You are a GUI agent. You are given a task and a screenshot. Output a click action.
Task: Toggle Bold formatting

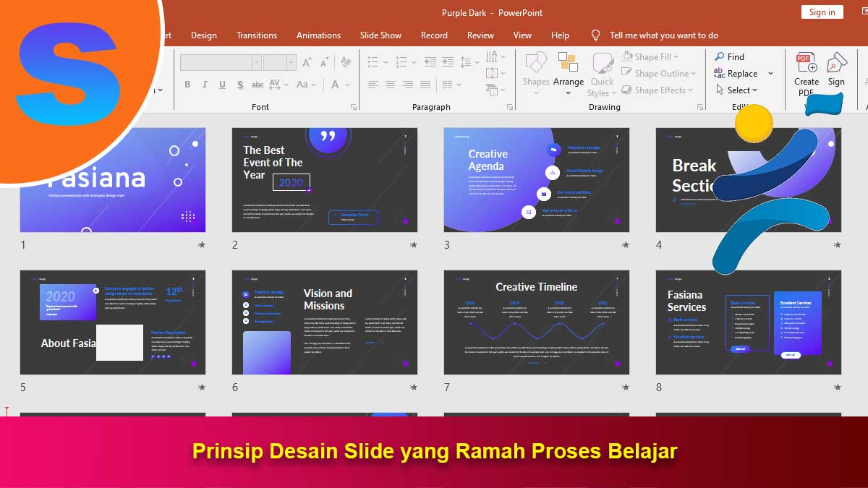coord(187,85)
